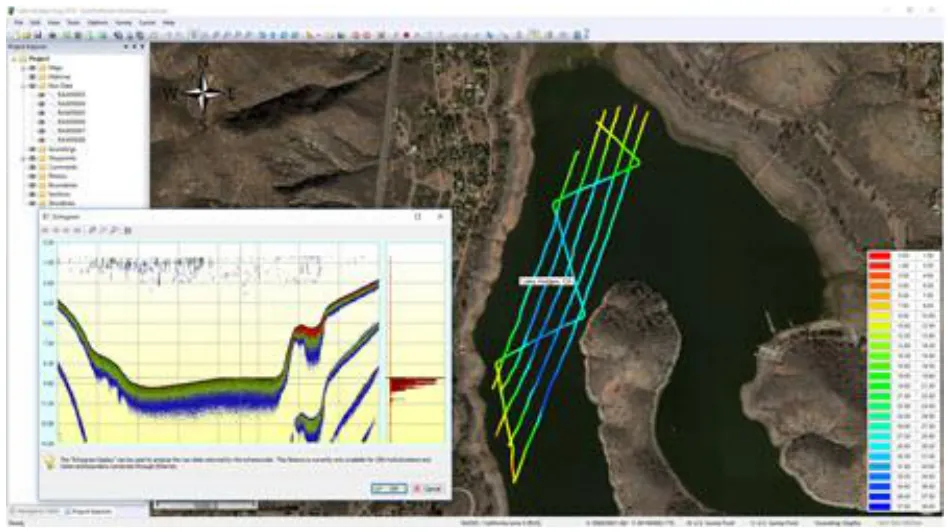The height and width of the screenshot is (532, 948).
Task: Toggle visibility eye of Sections folder
Action: click(33, 194)
